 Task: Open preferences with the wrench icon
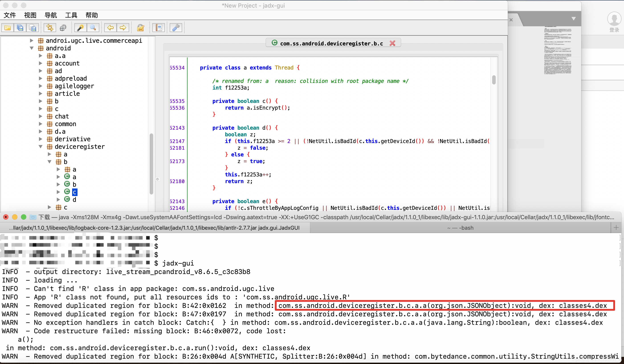pyautogui.click(x=176, y=28)
